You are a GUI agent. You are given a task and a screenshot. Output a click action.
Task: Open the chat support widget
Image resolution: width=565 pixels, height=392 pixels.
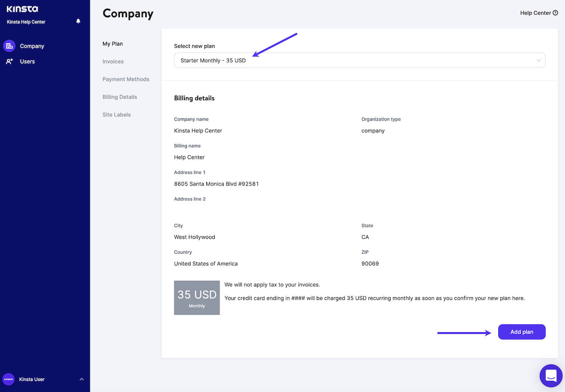551,375
